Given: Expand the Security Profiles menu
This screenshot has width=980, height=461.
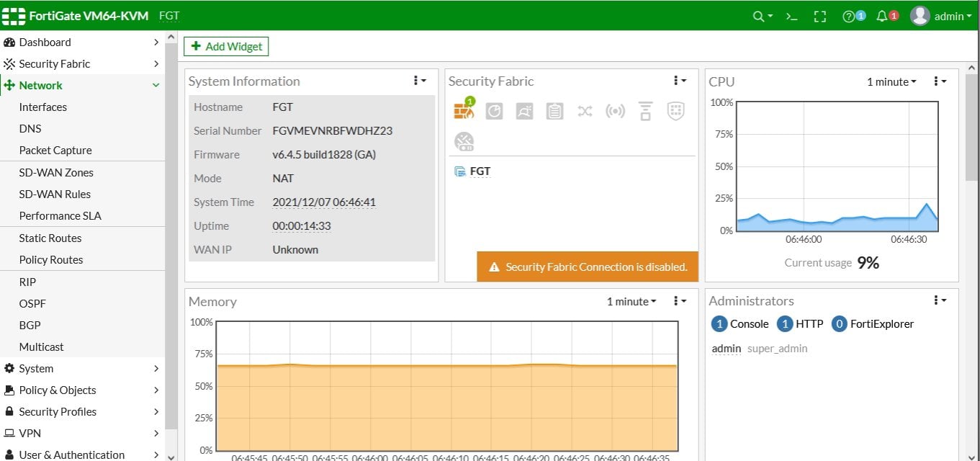Looking at the screenshot, I should pos(156,412).
